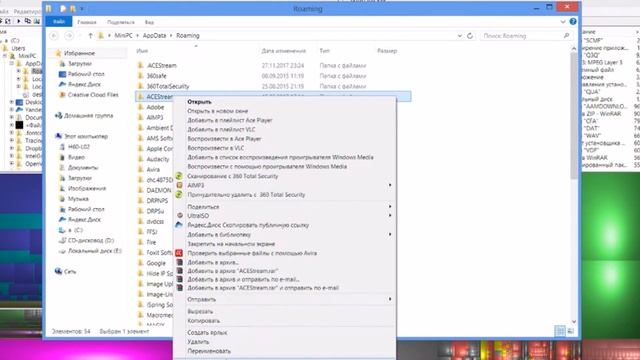Viewport: 640px width, 360px height.
Task: Choose Открыть in the context menu
Action: tap(199, 102)
